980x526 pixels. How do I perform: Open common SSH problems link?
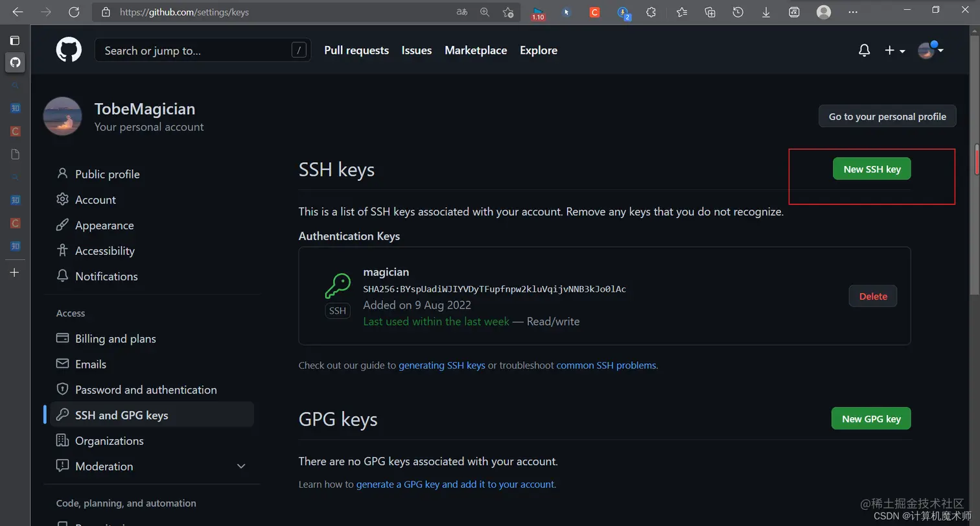tap(606, 365)
